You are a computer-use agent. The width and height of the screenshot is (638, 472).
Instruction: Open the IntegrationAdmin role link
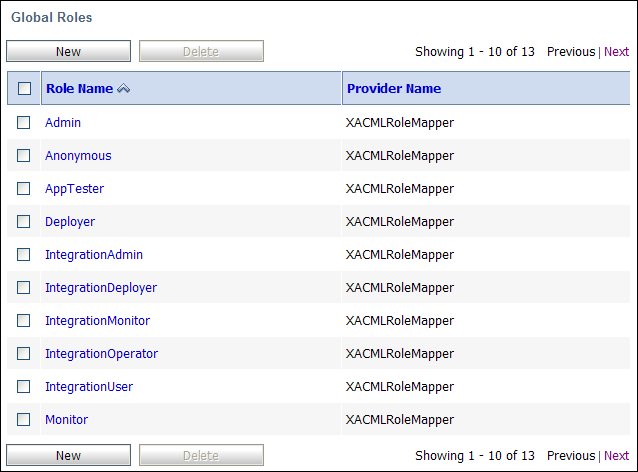coord(94,254)
